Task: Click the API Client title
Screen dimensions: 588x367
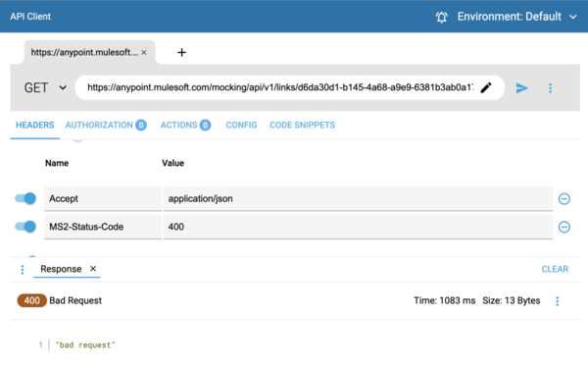Action: click(30, 17)
